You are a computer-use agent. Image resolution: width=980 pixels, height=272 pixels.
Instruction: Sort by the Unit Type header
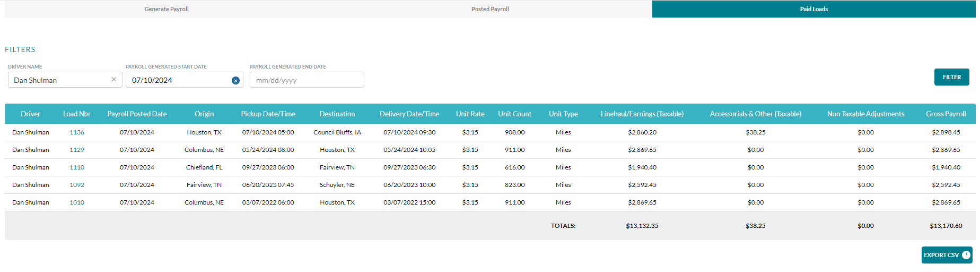pos(563,114)
